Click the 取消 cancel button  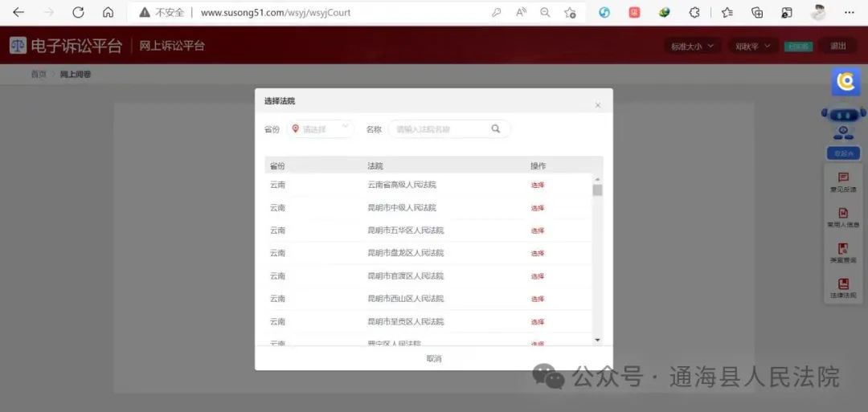click(x=434, y=359)
